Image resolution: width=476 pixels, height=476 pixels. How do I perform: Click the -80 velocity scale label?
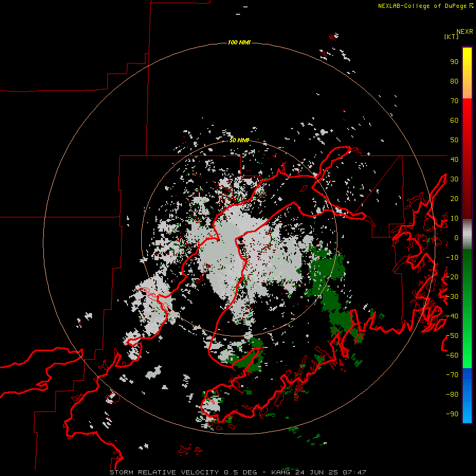(x=452, y=395)
